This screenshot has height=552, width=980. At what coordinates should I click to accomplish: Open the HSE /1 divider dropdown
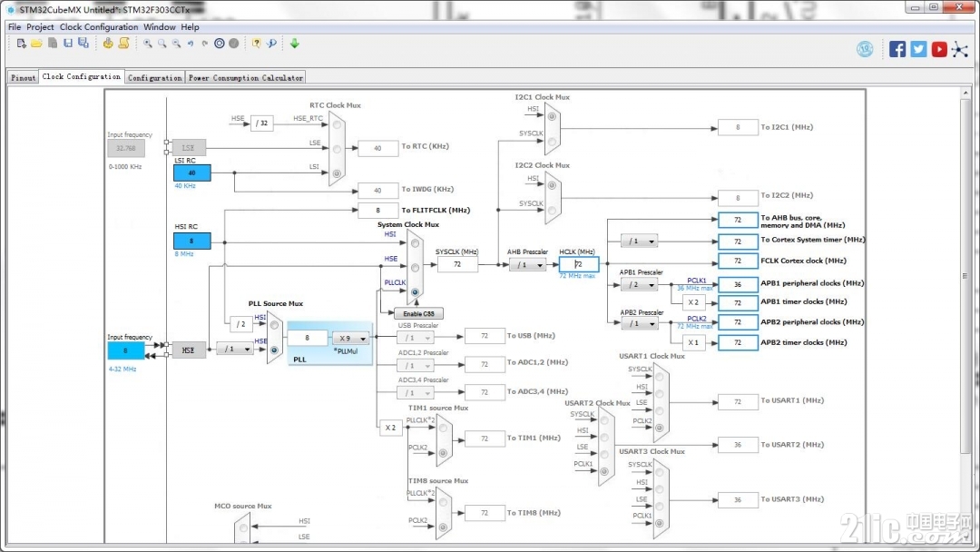click(235, 349)
